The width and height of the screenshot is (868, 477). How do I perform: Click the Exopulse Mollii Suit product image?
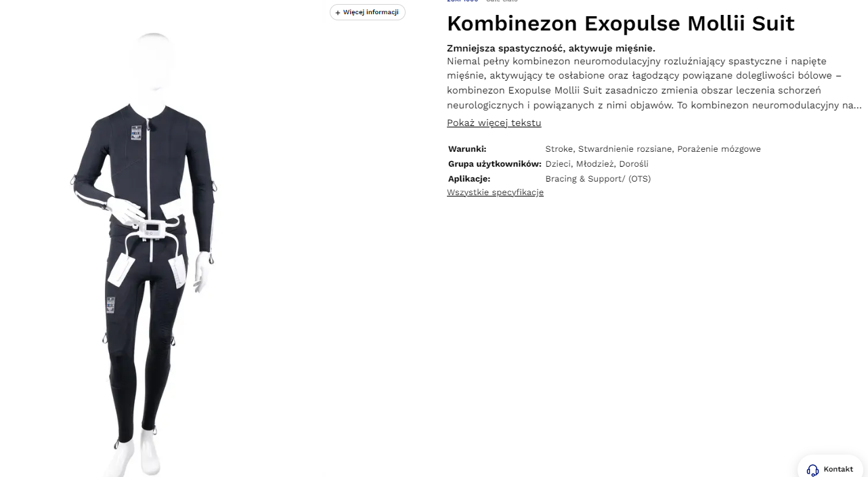(144, 254)
